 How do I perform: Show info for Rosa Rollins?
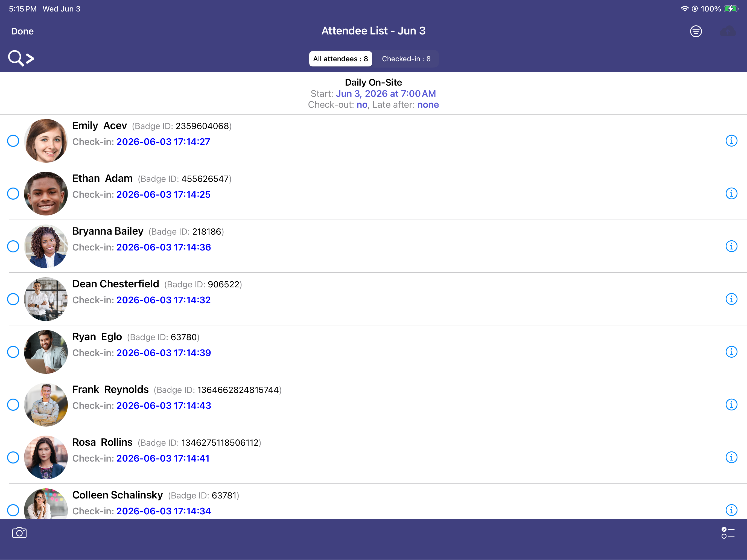point(731,457)
